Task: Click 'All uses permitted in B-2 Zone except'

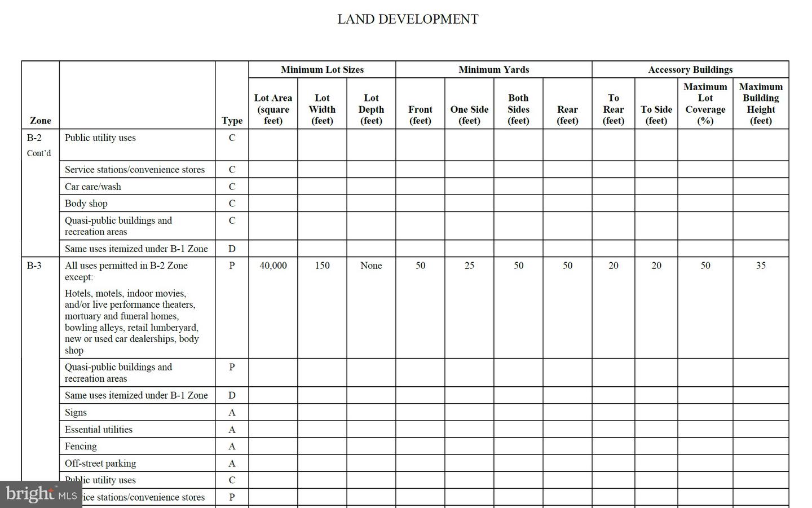Action: [126, 271]
